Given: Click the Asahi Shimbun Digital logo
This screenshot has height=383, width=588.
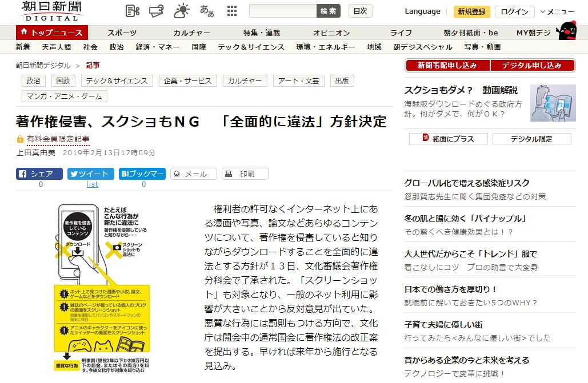Looking at the screenshot, I should tap(52, 11).
